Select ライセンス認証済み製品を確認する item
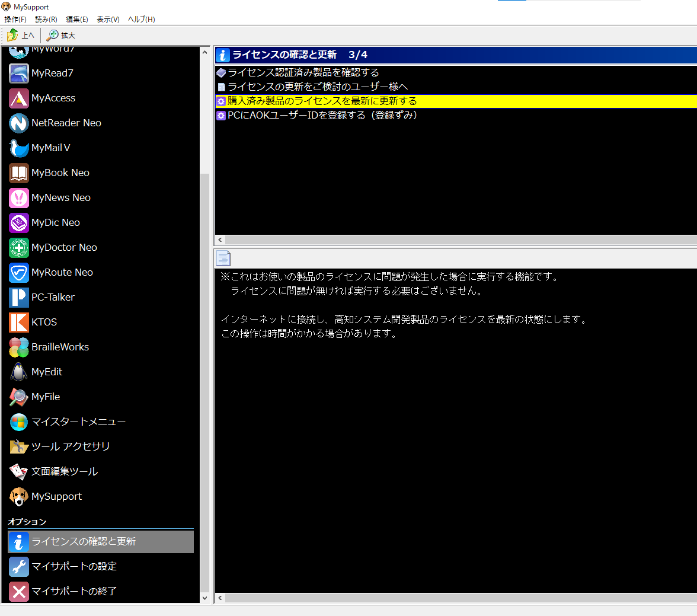This screenshot has width=697, height=616. [x=303, y=73]
